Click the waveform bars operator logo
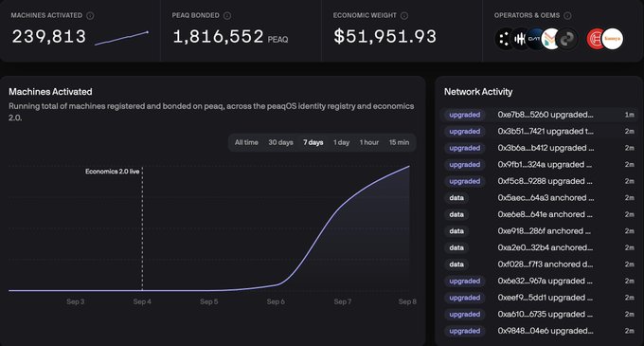This screenshot has width=644, height=346. point(519,39)
